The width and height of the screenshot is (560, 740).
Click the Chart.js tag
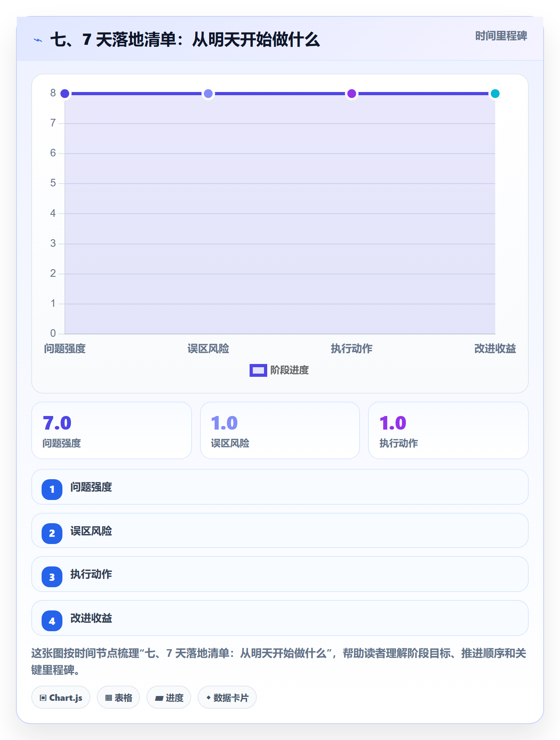click(61, 698)
